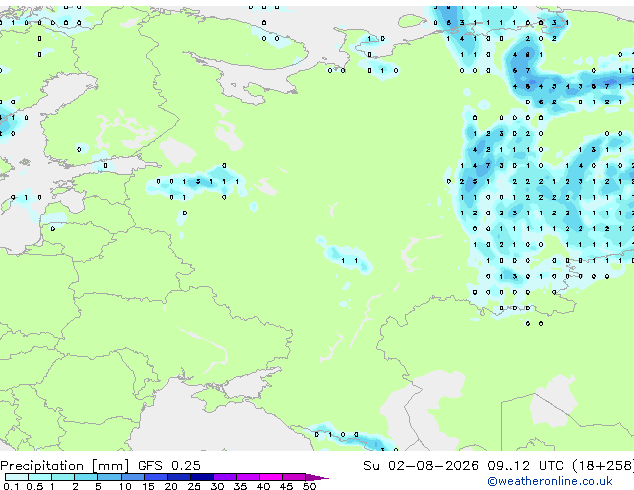Click the legend number label '25'
The image size is (634, 490).
(x=194, y=486)
